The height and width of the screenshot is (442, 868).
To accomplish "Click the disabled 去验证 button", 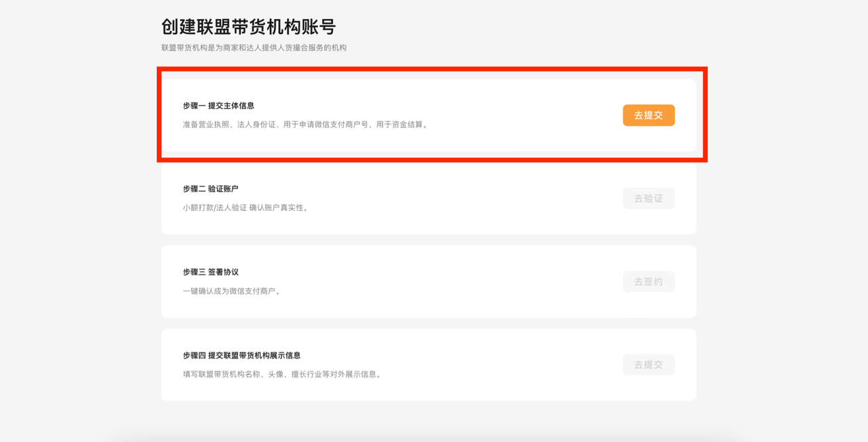I will pos(648,199).
